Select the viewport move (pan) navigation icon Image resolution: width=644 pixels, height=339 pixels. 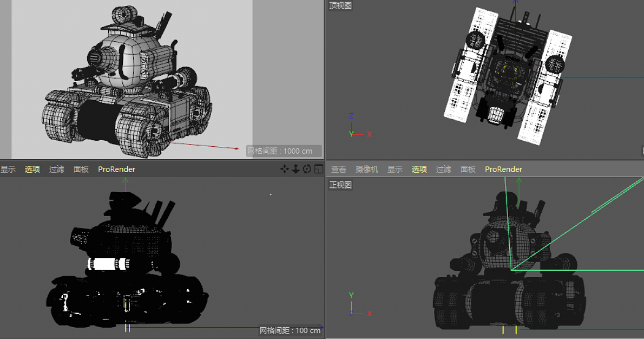tap(284, 169)
